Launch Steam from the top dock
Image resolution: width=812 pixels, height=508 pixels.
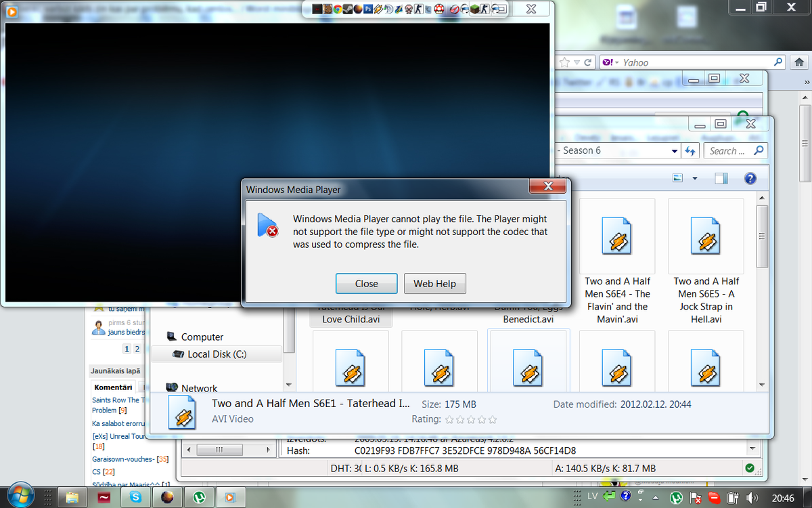(x=347, y=9)
